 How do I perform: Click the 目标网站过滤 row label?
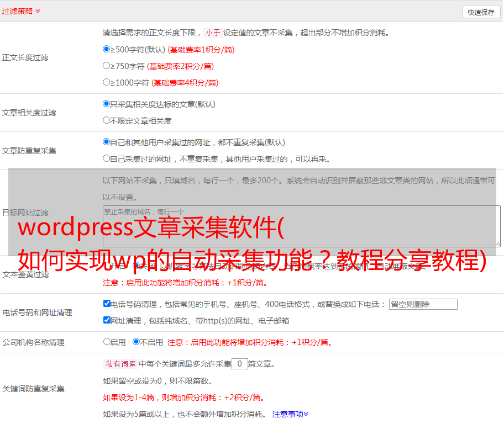(25, 213)
